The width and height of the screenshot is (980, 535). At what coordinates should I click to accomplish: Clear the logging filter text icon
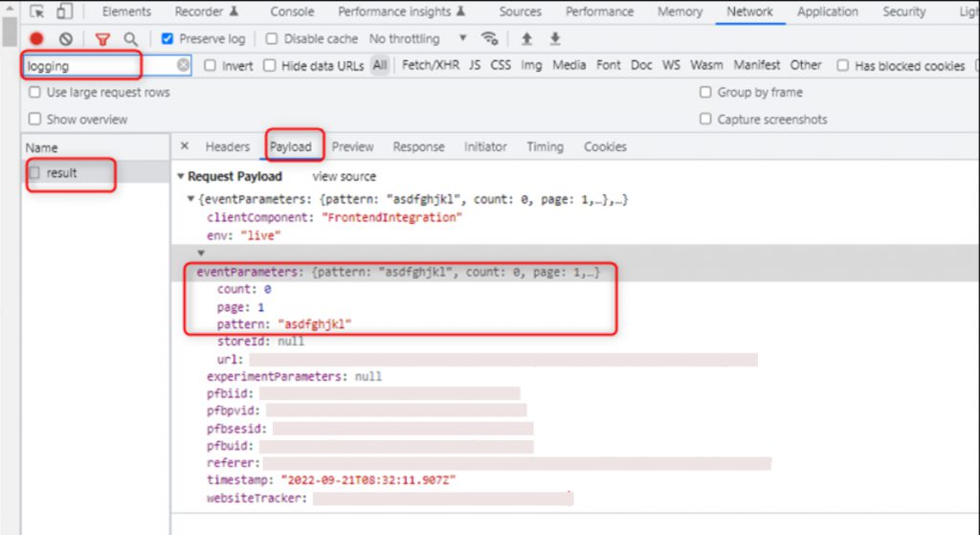pyautogui.click(x=183, y=65)
